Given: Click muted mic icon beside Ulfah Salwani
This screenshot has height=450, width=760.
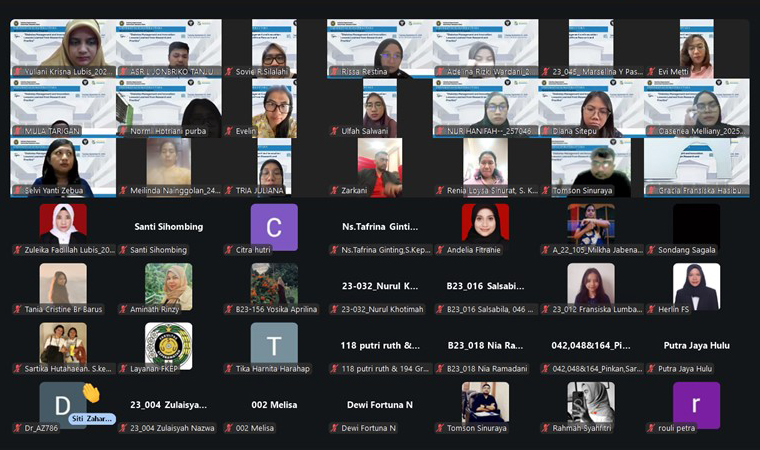Looking at the screenshot, I should coord(335,131).
